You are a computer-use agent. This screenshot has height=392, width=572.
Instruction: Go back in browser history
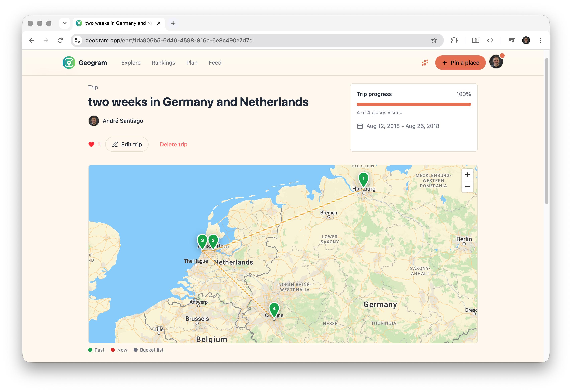tap(32, 40)
